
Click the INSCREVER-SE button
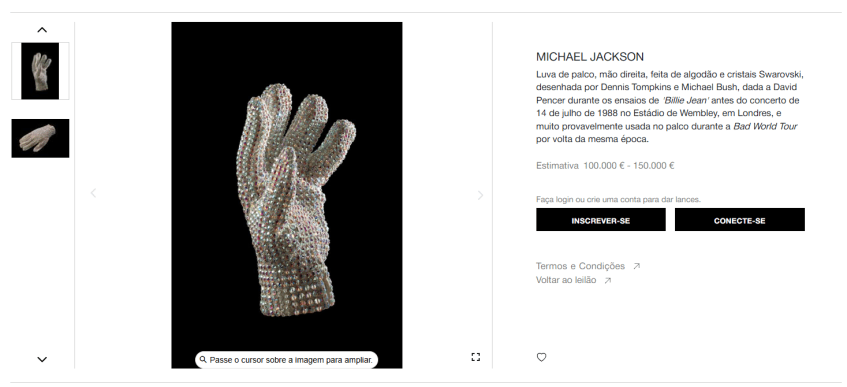pos(601,220)
